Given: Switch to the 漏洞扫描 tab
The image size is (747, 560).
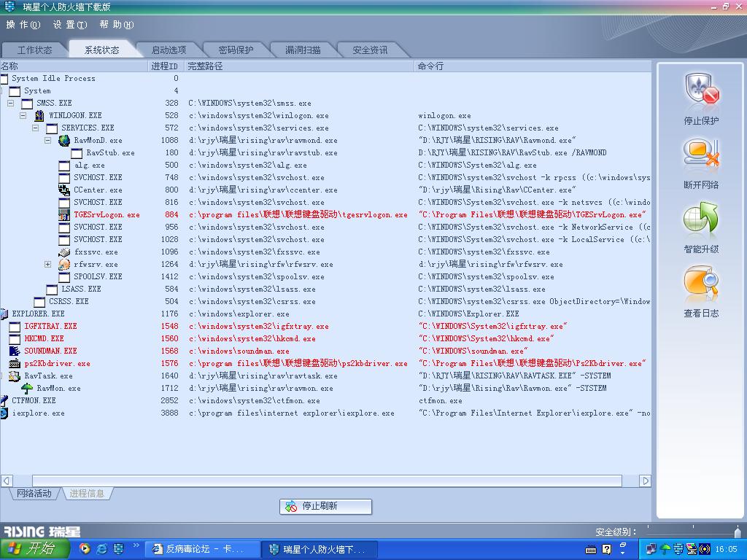Looking at the screenshot, I should 303,50.
